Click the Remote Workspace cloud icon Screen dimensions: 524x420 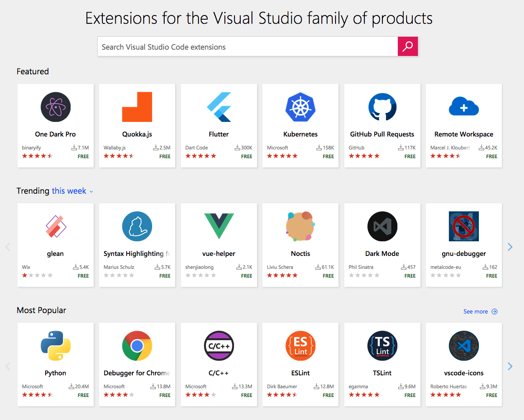click(464, 107)
